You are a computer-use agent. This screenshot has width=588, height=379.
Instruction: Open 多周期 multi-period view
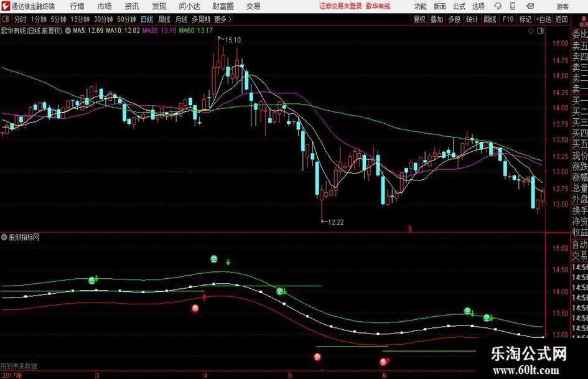201,19
